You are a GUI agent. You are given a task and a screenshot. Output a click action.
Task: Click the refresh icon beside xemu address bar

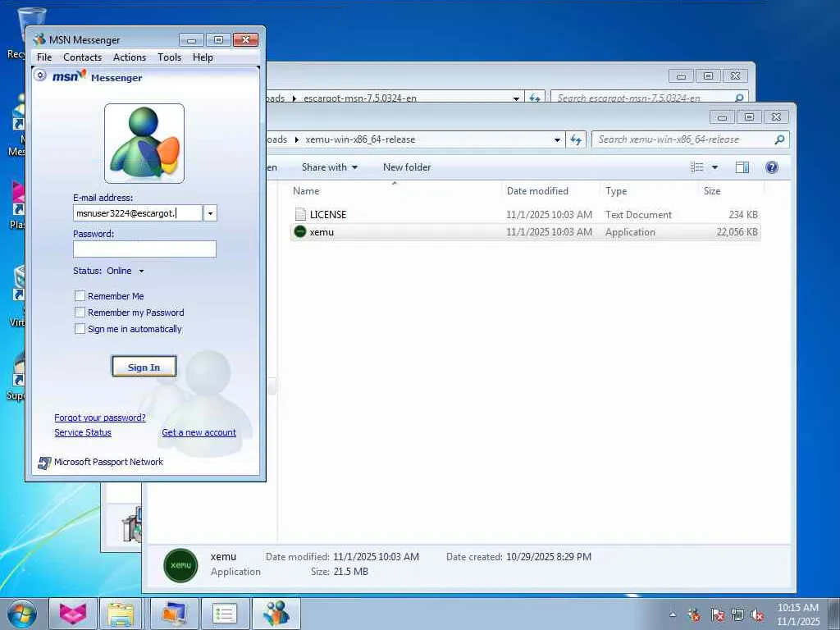(x=576, y=139)
